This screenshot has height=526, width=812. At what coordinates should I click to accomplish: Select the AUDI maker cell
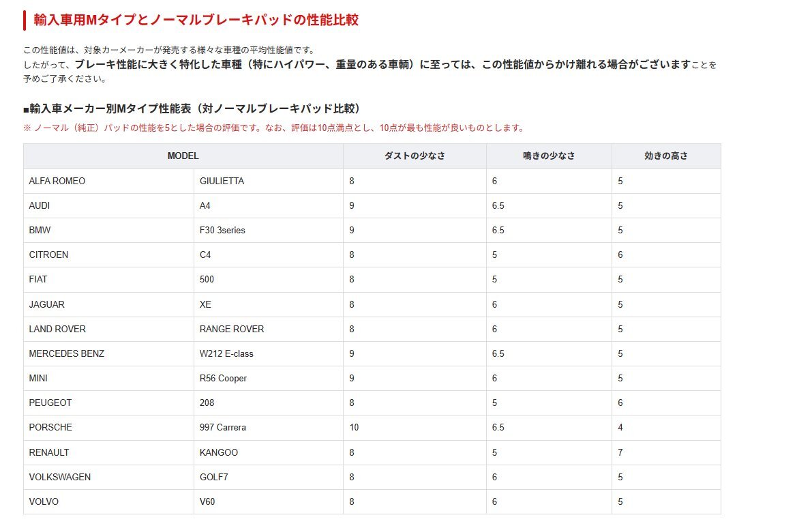[40, 206]
